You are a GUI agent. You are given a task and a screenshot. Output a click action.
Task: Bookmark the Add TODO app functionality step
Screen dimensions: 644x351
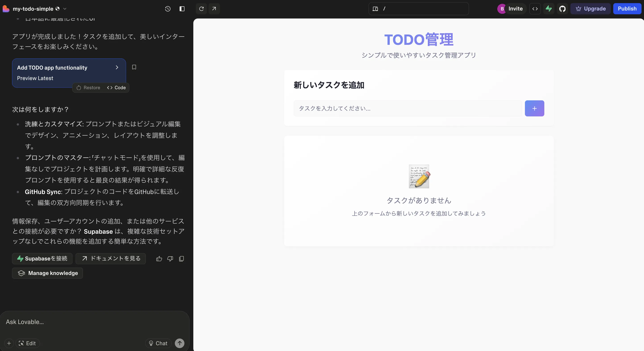[134, 67]
